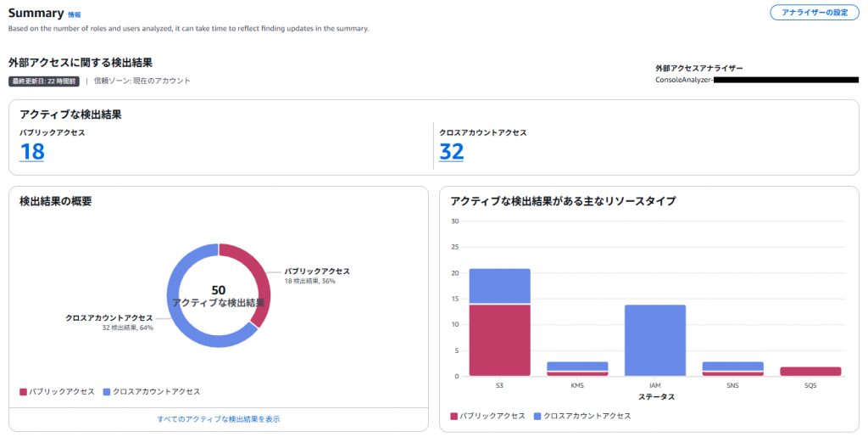Click red パブリックアクセス legend swatch under donut chart
This screenshot has width=868, height=437.
24,392
